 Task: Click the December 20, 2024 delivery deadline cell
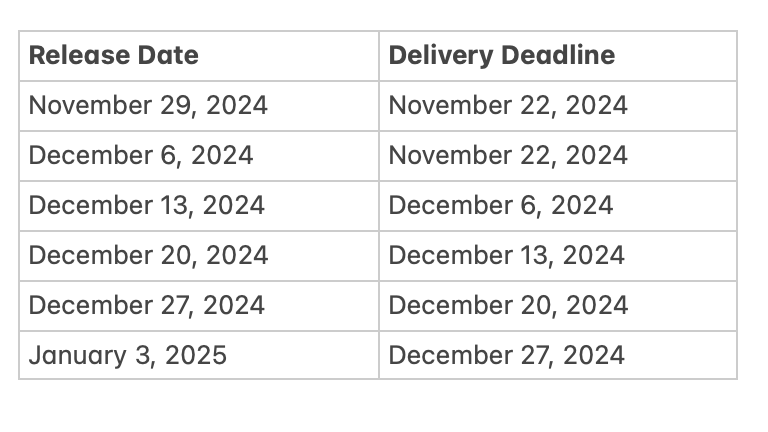pyautogui.click(x=558, y=306)
